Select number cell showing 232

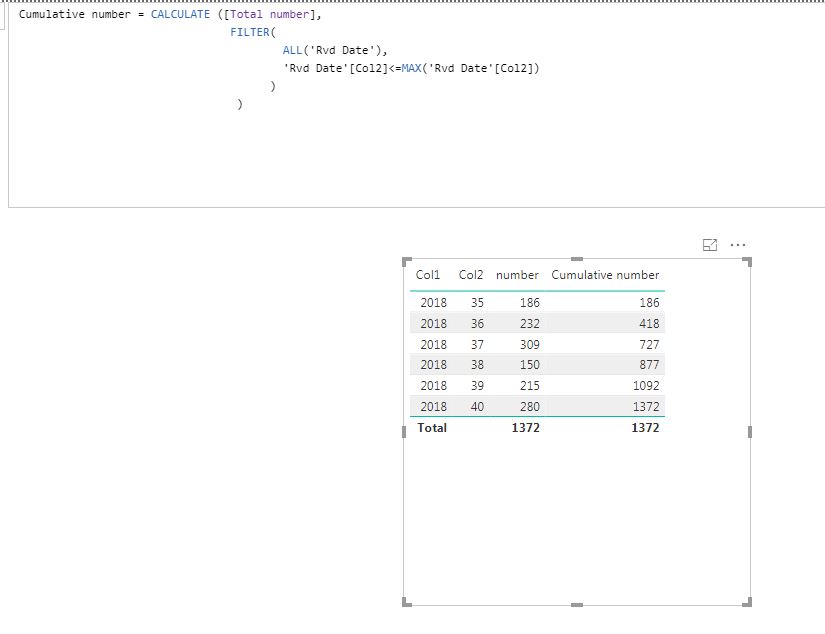coord(530,324)
